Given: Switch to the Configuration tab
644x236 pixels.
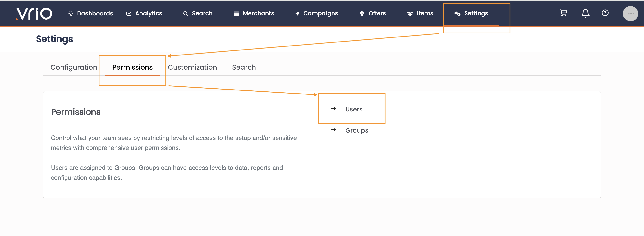Looking at the screenshot, I should [x=74, y=67].
